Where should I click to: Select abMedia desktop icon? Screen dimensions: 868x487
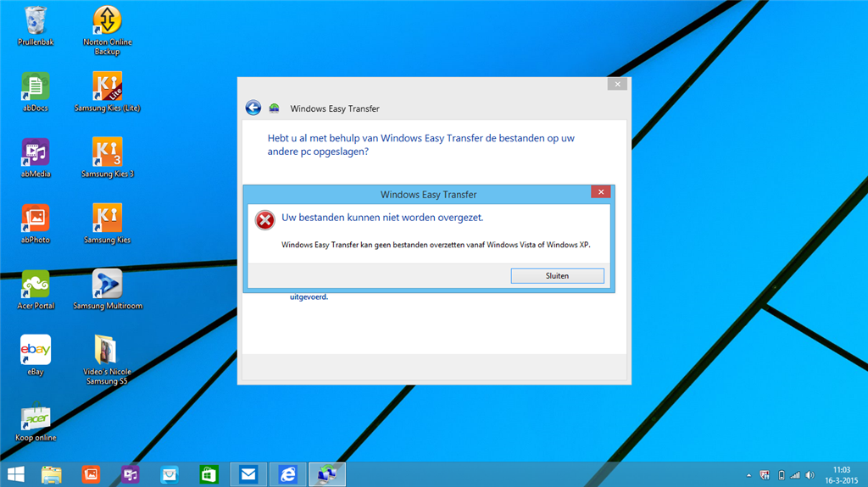[x=36, y=158]
